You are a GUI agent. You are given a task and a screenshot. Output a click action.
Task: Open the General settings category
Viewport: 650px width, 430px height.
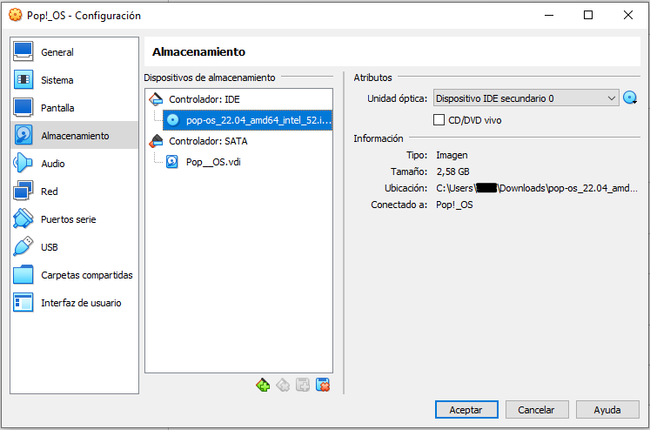point(75,52)
